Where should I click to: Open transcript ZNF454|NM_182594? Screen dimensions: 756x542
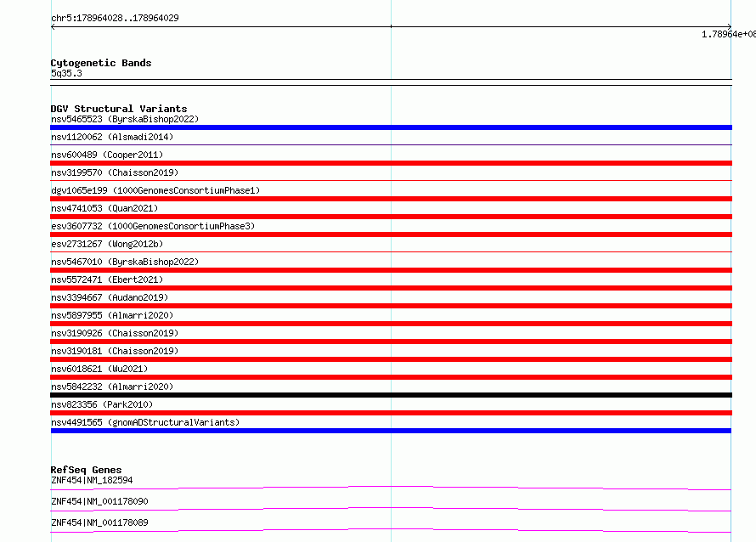[92, 480]
